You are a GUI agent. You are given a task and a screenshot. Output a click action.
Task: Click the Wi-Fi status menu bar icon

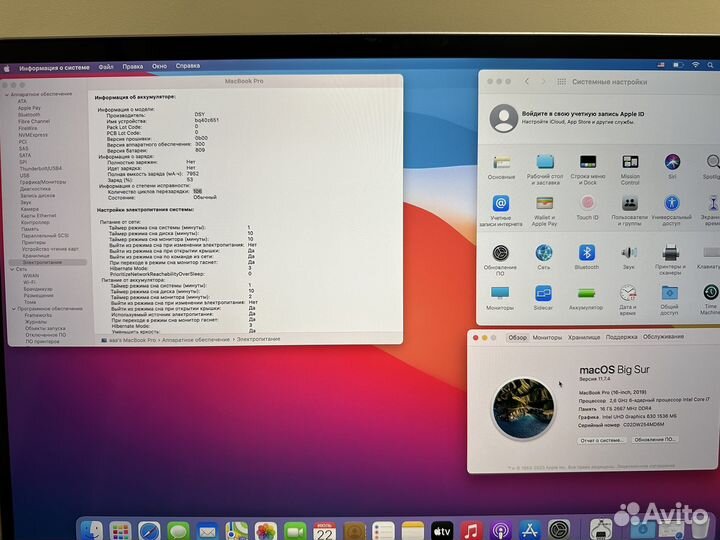[x=696, y=65]
